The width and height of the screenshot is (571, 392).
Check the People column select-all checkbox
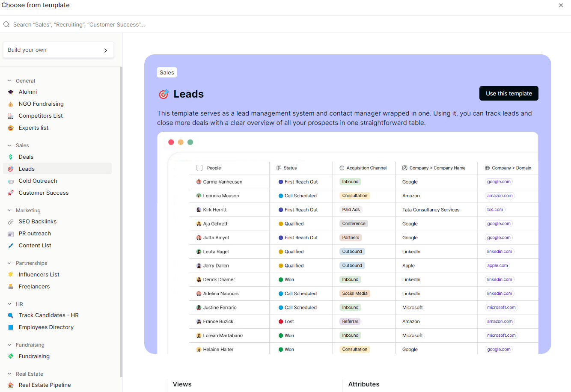tap(199, 168)
